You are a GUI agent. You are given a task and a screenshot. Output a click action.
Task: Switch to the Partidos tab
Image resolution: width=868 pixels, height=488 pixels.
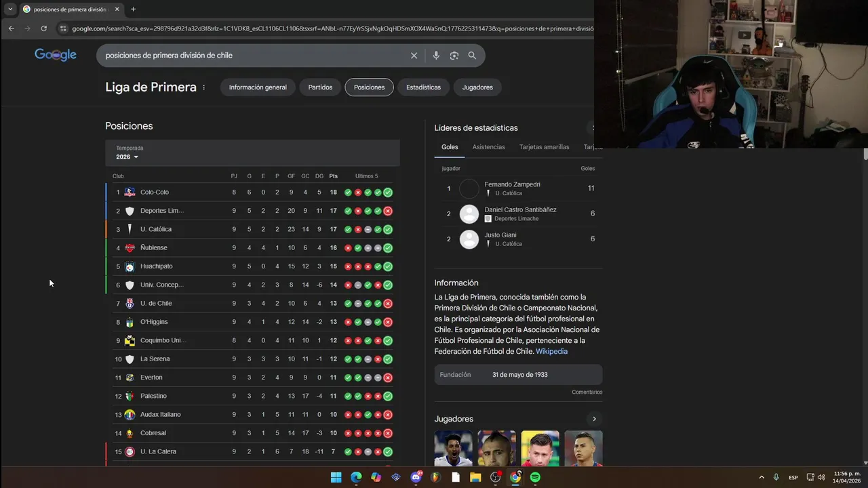[x=320, y=87]
